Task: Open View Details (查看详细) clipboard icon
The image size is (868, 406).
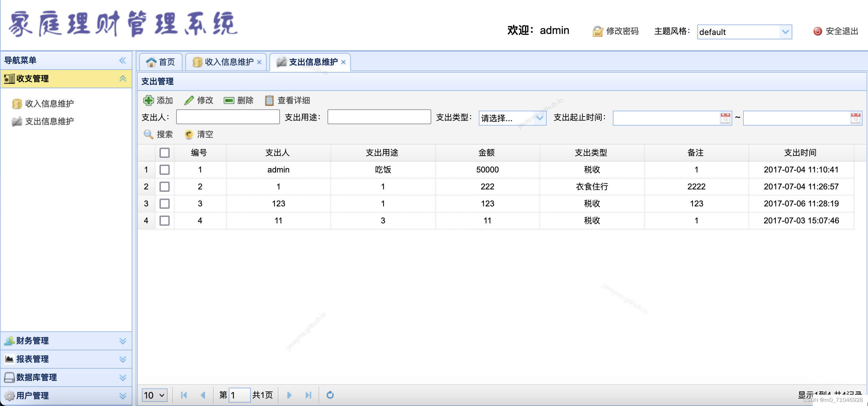Action: coord(269,100)
